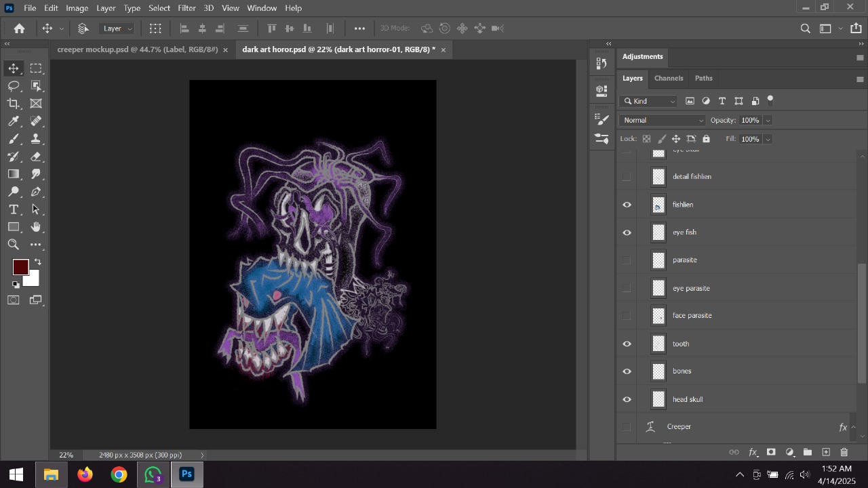Hide the eye fish layer
The width and height of the screenshot is (868, 488).
coord(627,232)
